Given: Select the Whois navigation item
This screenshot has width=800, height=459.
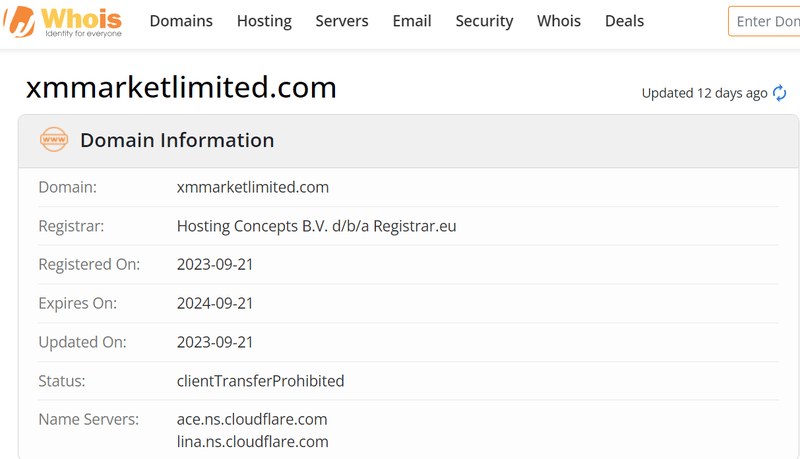Looking at the screenshot, I should tap(559, 21).
